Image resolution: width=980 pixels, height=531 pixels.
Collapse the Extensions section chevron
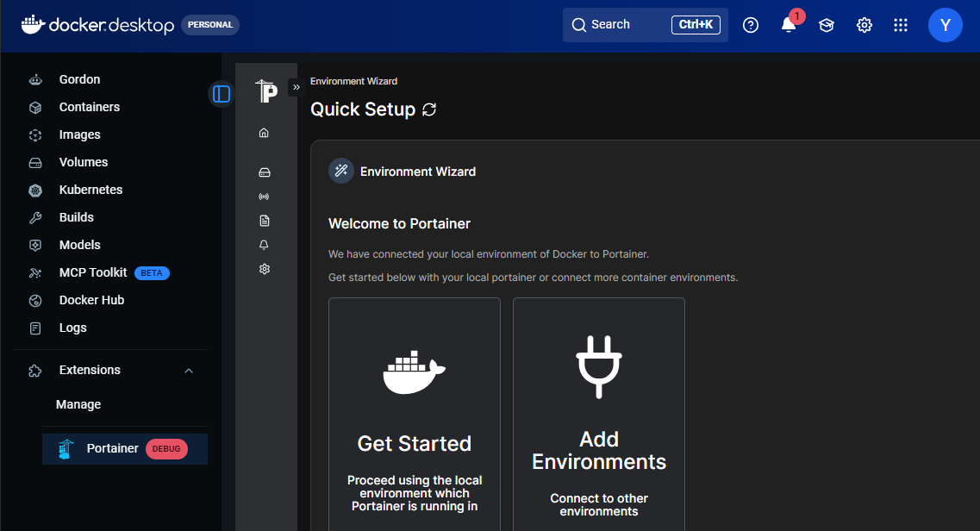189,371
